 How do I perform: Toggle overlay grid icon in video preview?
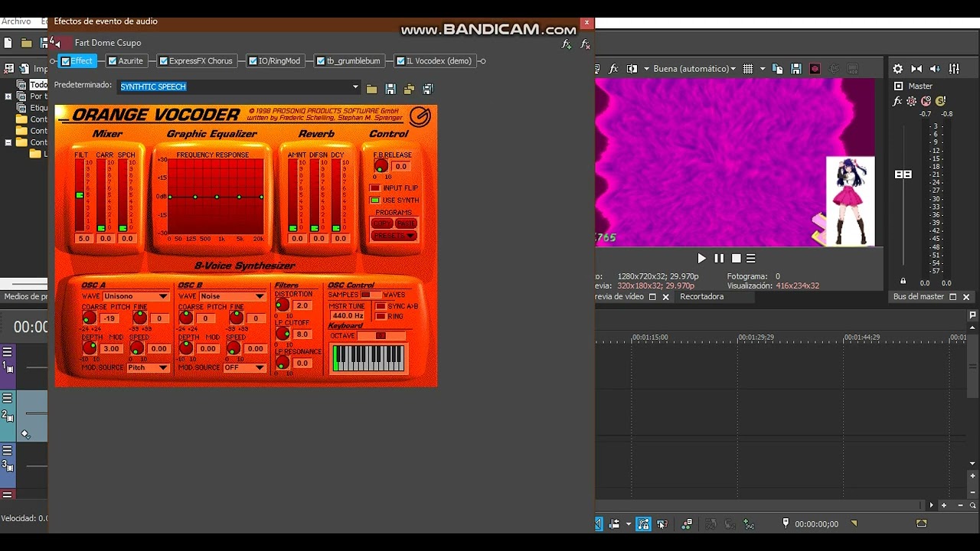(748, 69)
